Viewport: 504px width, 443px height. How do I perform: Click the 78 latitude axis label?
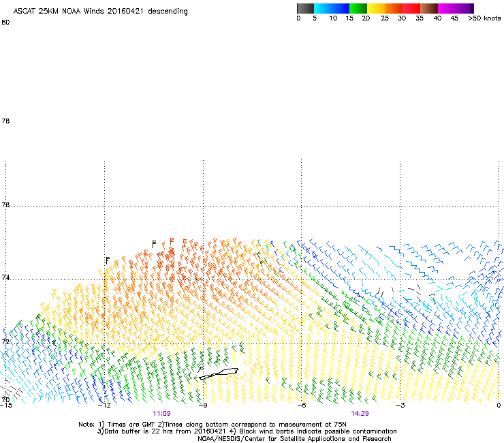point(5,121)
